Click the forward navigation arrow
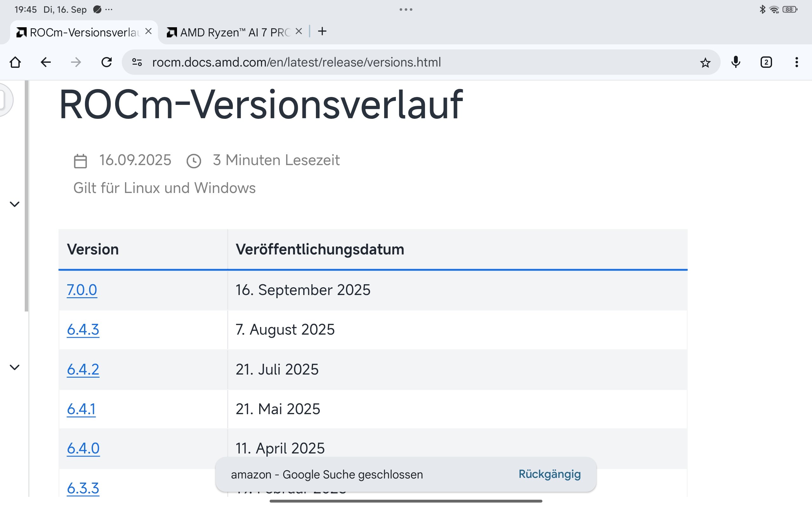This screenshot has width=812, height=507. pyautogui.click(x=76, y=62)
